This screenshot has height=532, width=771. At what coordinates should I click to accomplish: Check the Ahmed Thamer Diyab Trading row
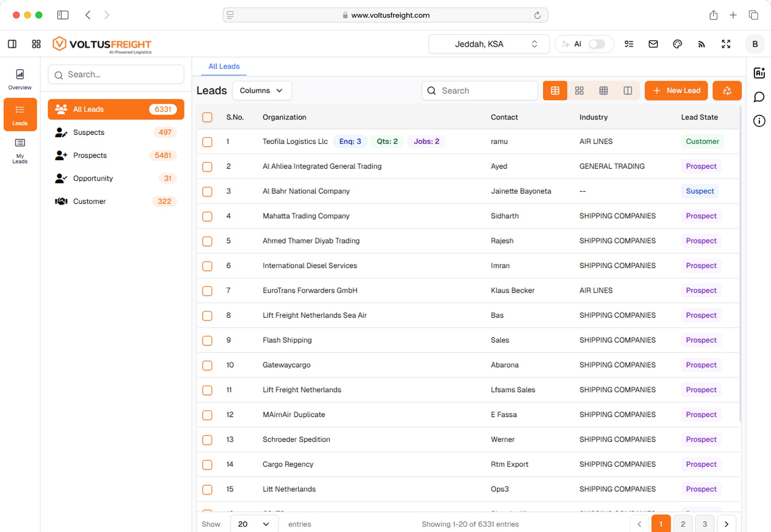pos(207,241)
